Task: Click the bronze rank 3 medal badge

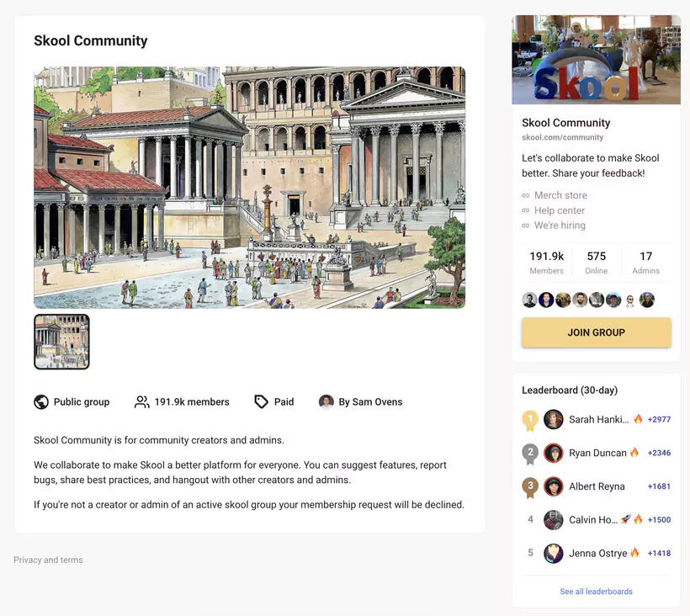Action: [x=530, y=487]
